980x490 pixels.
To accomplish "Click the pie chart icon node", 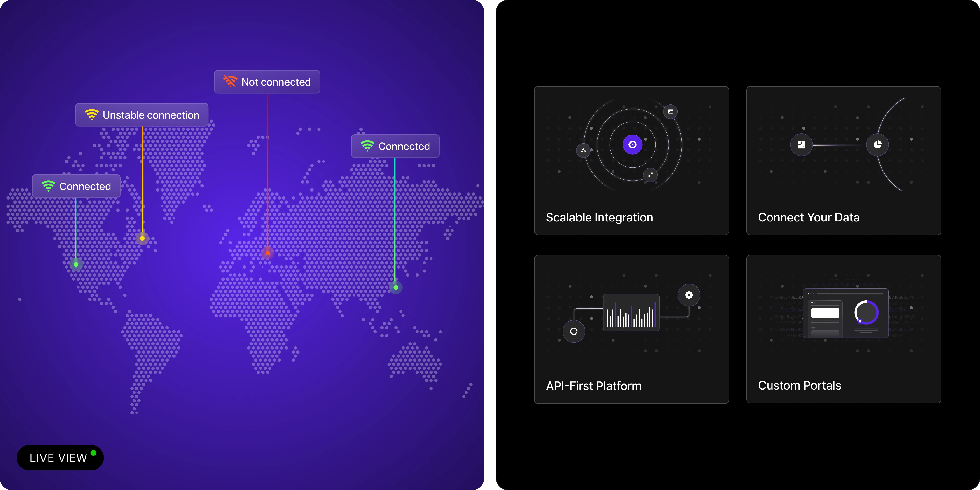I will (x=877, y=145).
